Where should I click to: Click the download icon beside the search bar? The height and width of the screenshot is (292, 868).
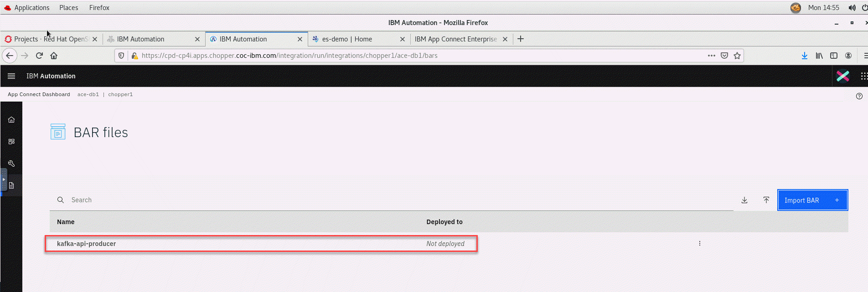click(744, 200)
